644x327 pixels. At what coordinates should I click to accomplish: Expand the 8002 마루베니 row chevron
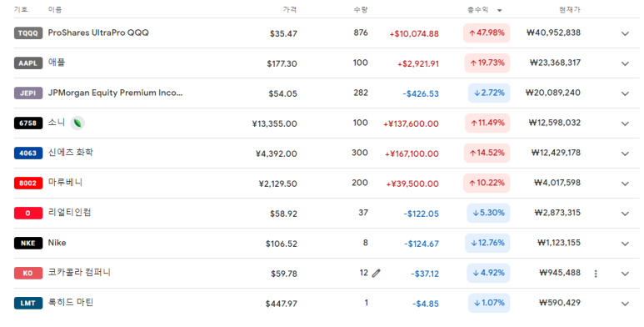(625, 184)
